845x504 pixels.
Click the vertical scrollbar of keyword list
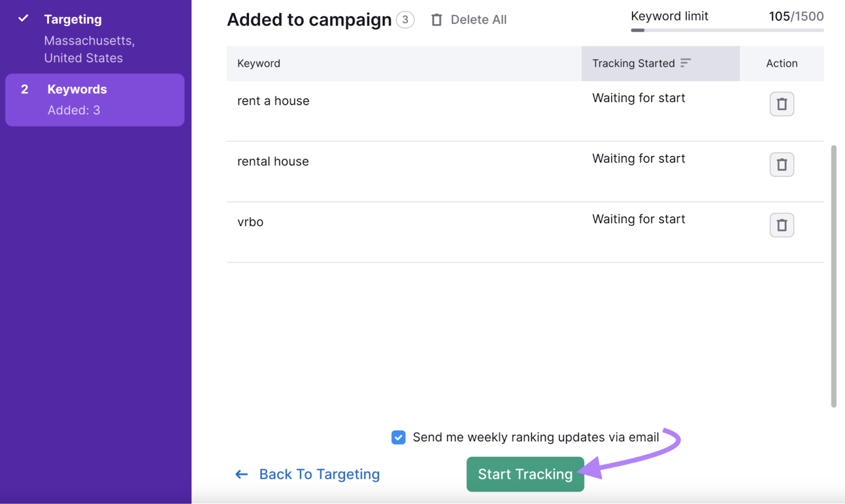click(x=834, y=276)
